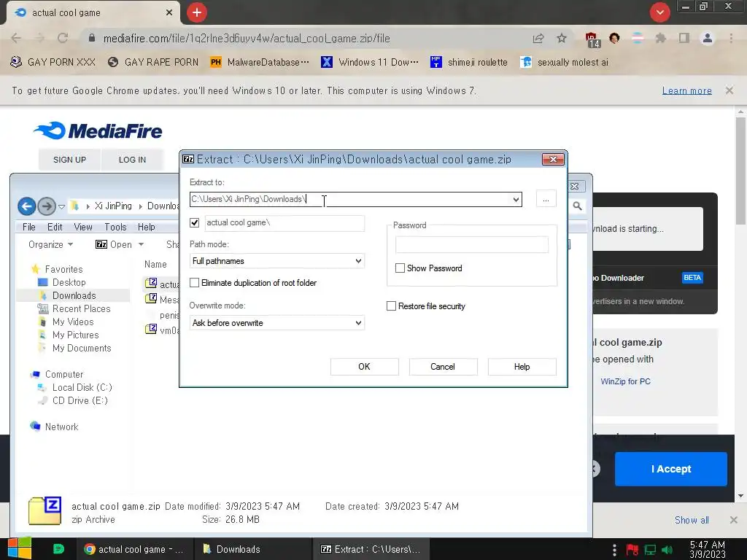
Task: Select Recent Places in Explorer sidebar
Action: click(81, 308)
